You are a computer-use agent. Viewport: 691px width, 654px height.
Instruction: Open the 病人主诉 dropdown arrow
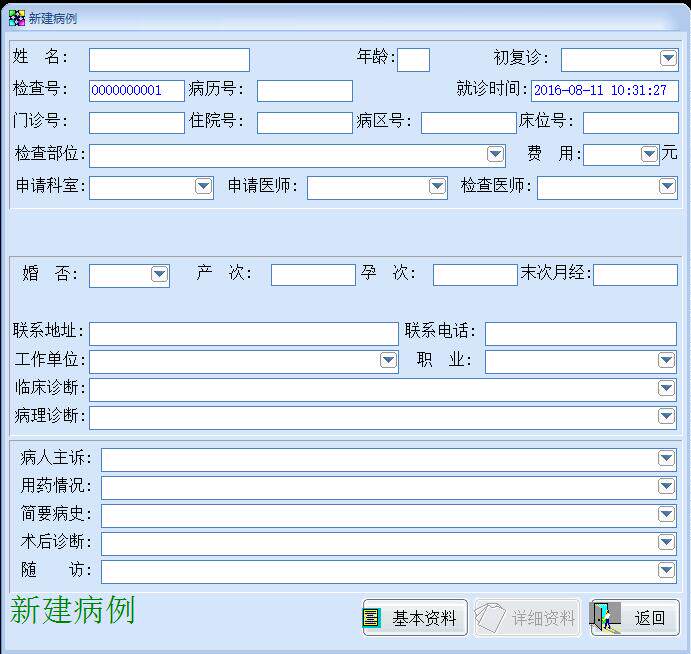coord(666,458)
